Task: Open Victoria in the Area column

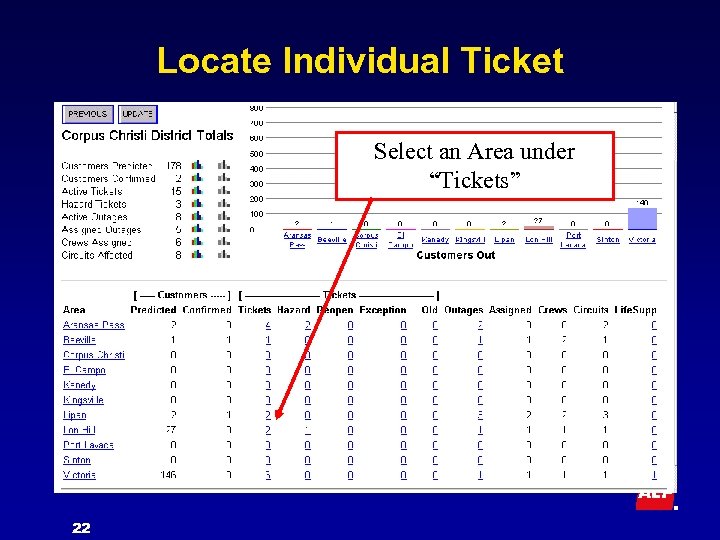Action: click(79, 475)
